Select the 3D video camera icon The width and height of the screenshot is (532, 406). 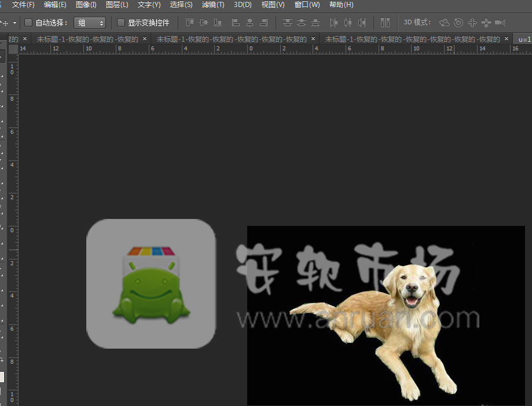coord(500,23)
